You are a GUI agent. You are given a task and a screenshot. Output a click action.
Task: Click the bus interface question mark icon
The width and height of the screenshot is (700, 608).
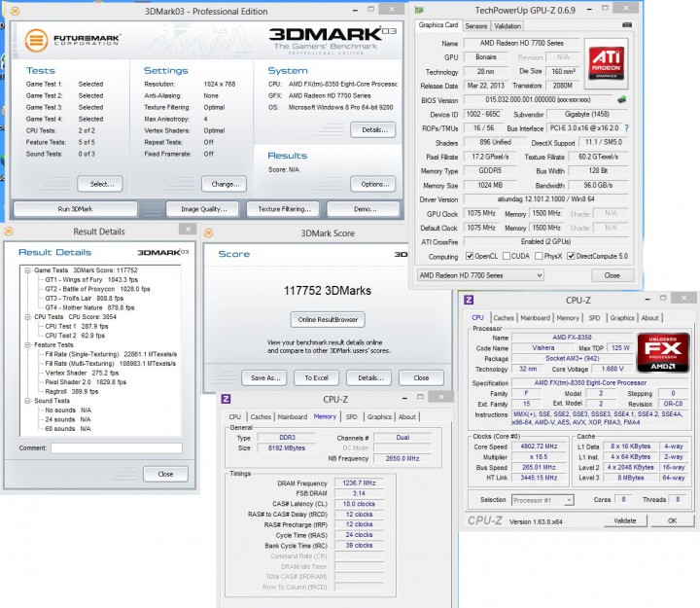[627, 128]
